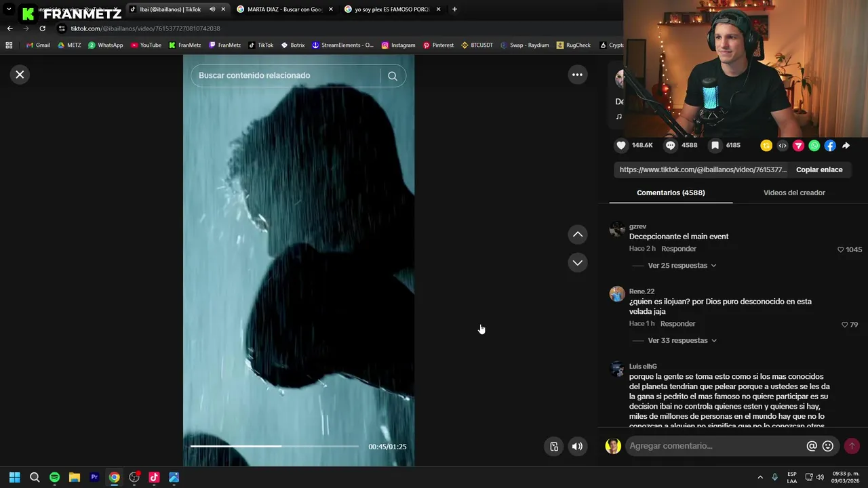Repost the video with yellow repost icon
The image size is (868, 488).
766,146
